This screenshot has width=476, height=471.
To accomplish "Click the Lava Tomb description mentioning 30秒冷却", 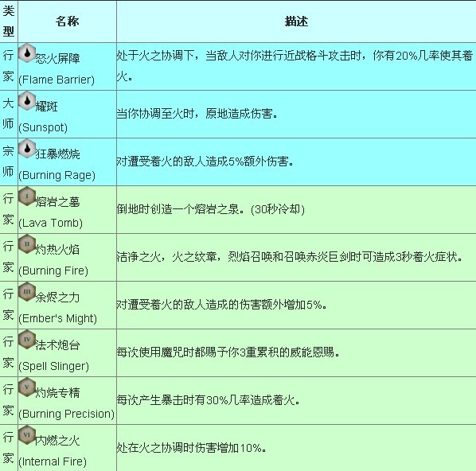I will coord(211,209).
